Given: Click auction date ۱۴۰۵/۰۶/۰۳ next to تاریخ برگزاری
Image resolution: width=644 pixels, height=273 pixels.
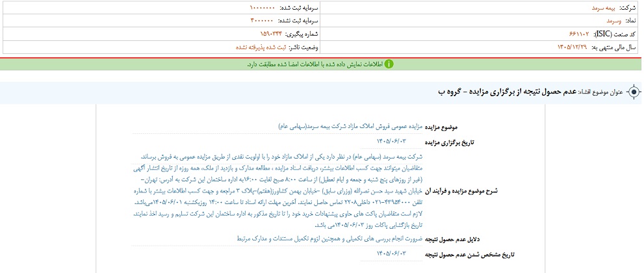Looking at the screenshot, I should (391, 141).
